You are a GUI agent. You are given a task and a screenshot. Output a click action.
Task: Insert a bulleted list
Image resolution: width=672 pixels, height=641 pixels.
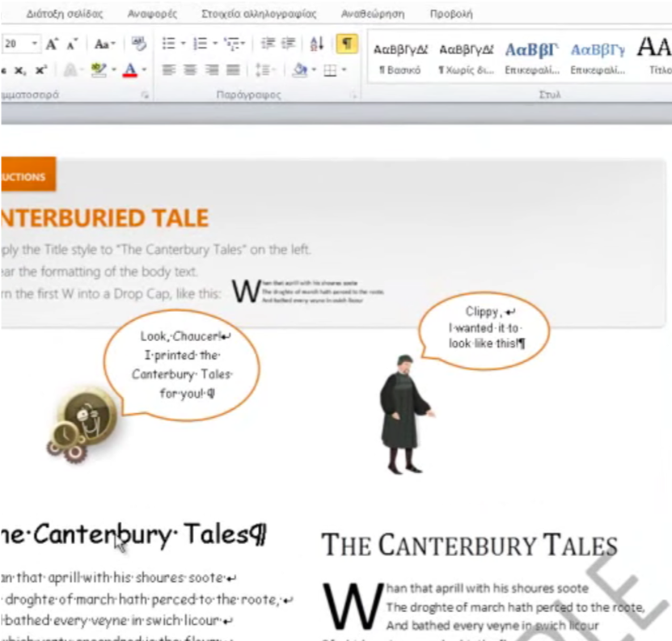pos(168,44)
